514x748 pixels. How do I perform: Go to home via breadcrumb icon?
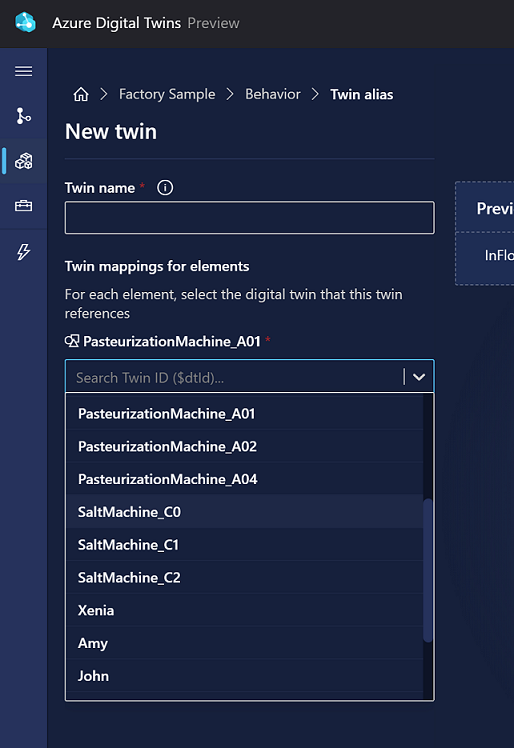click(81, 94)
